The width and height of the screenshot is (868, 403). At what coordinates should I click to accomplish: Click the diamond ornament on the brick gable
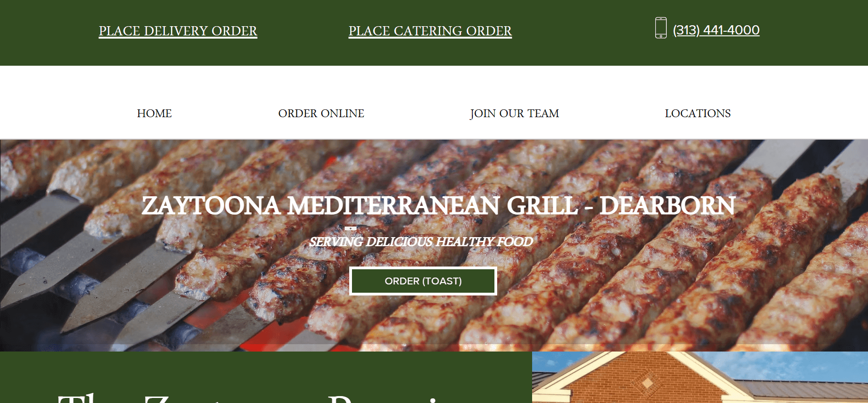pos(647,382)
